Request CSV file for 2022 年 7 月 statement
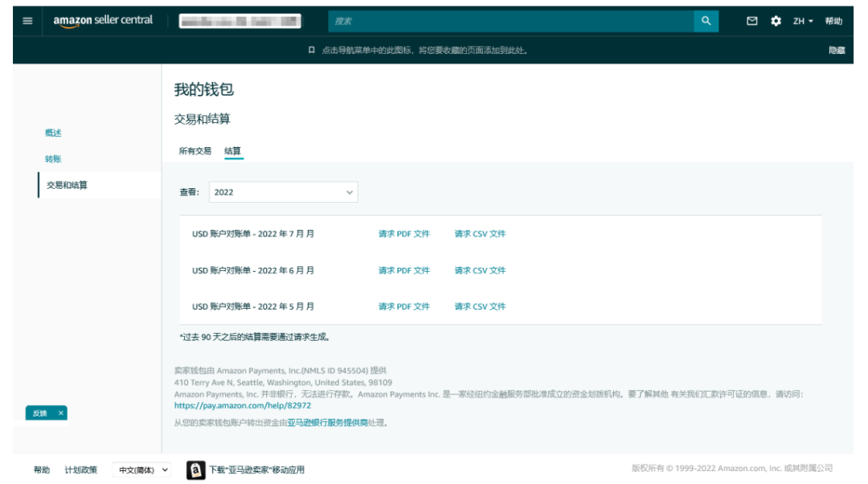This screenshot has height=484, width=868. (480, 234)
